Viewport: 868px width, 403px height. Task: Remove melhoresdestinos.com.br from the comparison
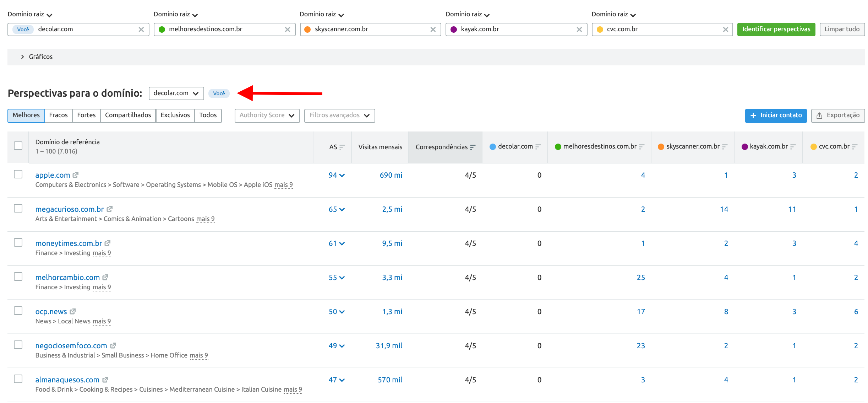click(x=287, y=29)
